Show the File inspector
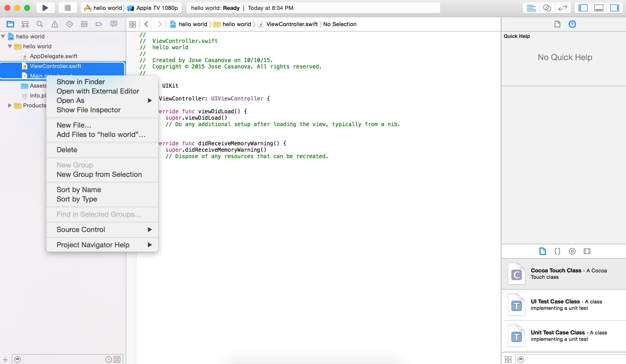 click(557, 24)
